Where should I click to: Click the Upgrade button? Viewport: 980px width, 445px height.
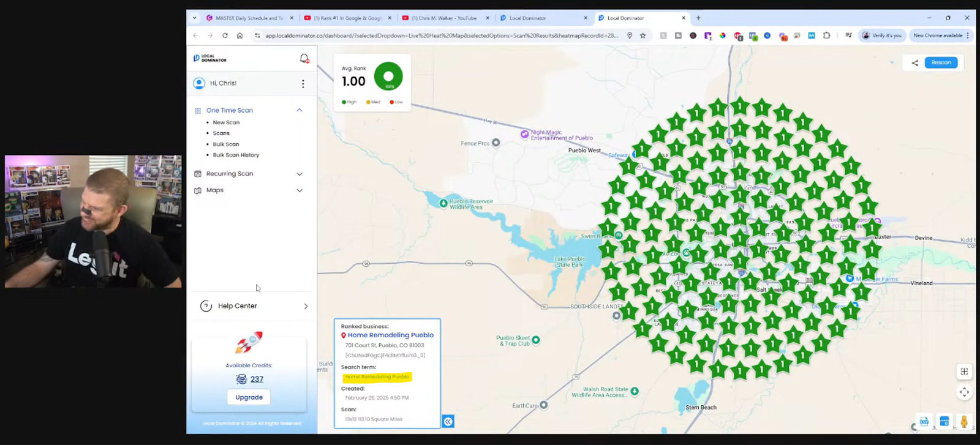(x=249, y=397)
